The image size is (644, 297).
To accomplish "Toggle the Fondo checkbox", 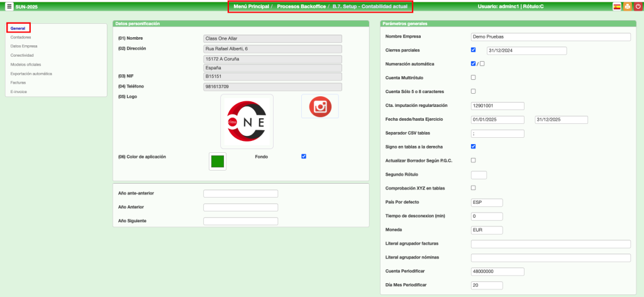I will click(304, 156).
